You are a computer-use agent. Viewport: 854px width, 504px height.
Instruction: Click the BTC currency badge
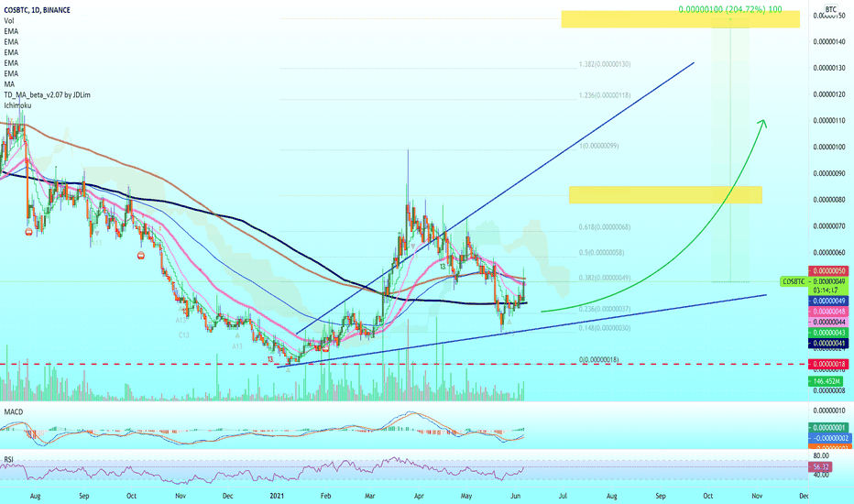coord(830,9)
